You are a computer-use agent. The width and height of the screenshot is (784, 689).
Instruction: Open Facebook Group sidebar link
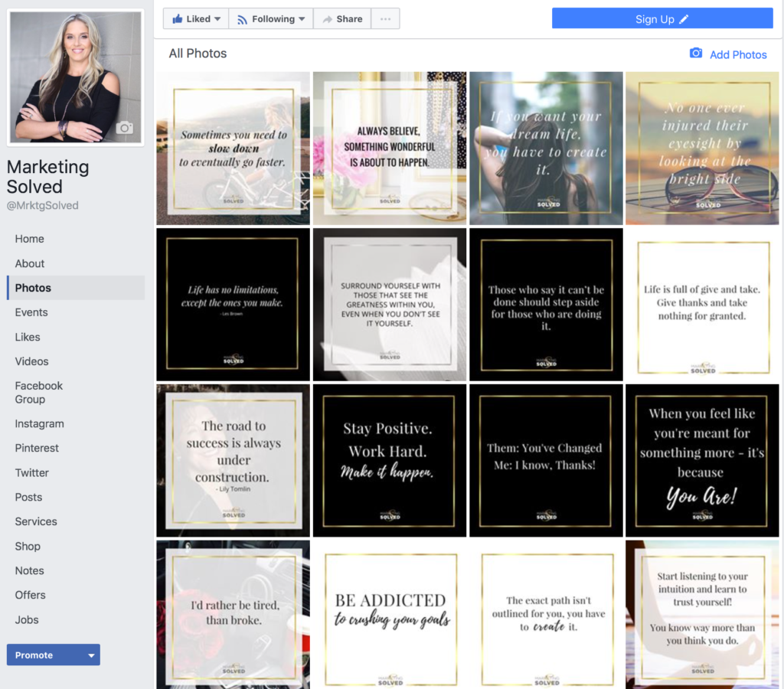click(x=38, y=392)
